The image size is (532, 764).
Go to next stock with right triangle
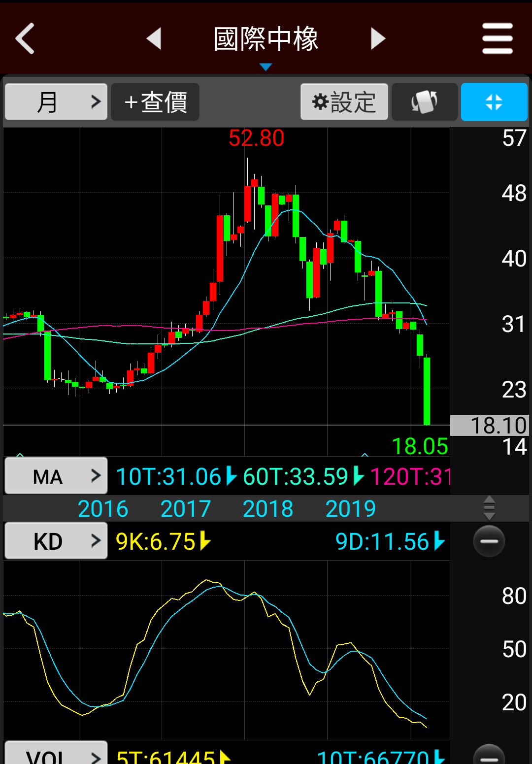pyautogui.click(x=378, y=38)
